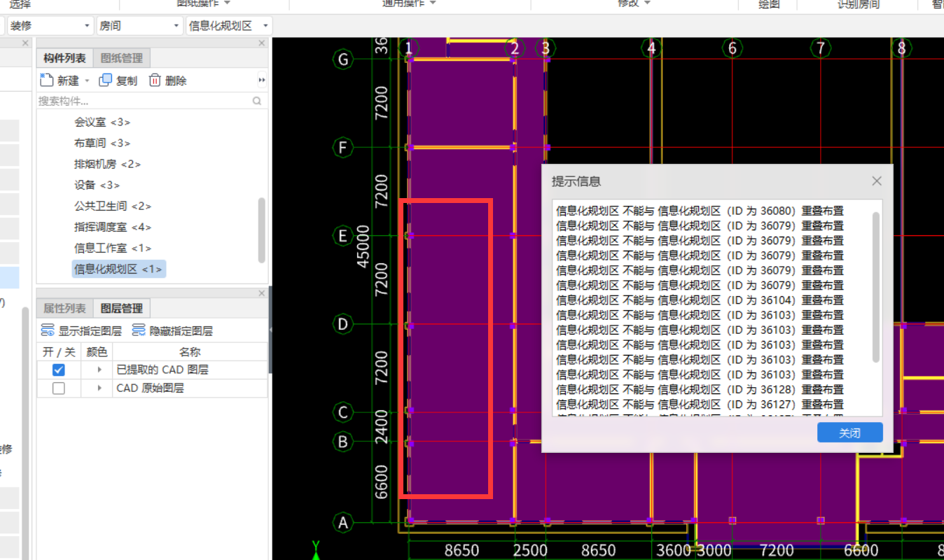Select 设备 <3> in component list
The height and width of the screenshot is (560, 944).
pos(97,185)
